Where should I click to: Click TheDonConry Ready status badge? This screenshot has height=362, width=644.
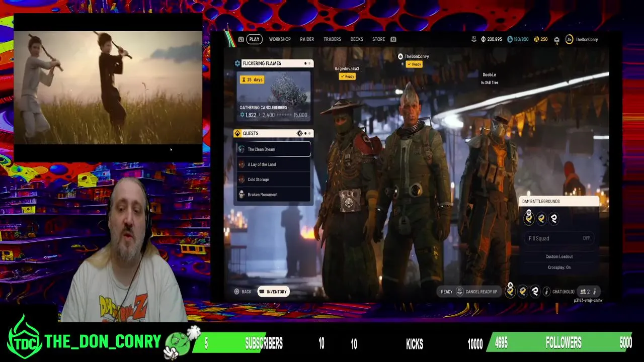414,64
